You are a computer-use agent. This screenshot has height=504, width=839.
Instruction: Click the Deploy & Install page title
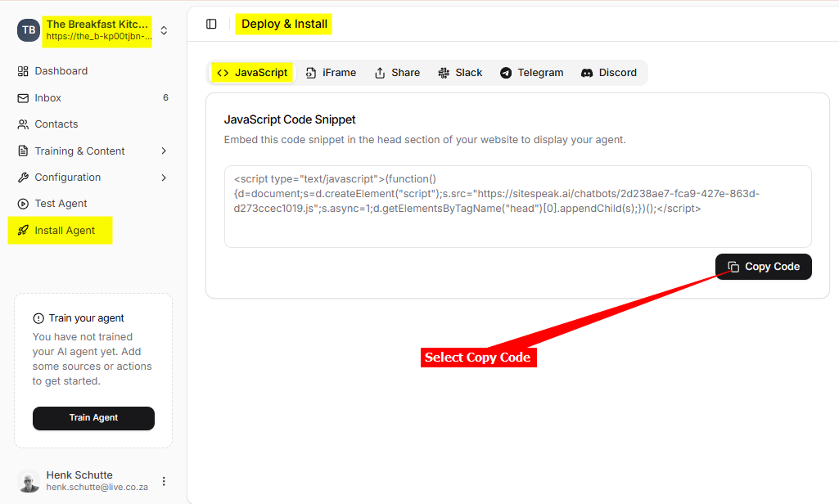coord(284,24)
